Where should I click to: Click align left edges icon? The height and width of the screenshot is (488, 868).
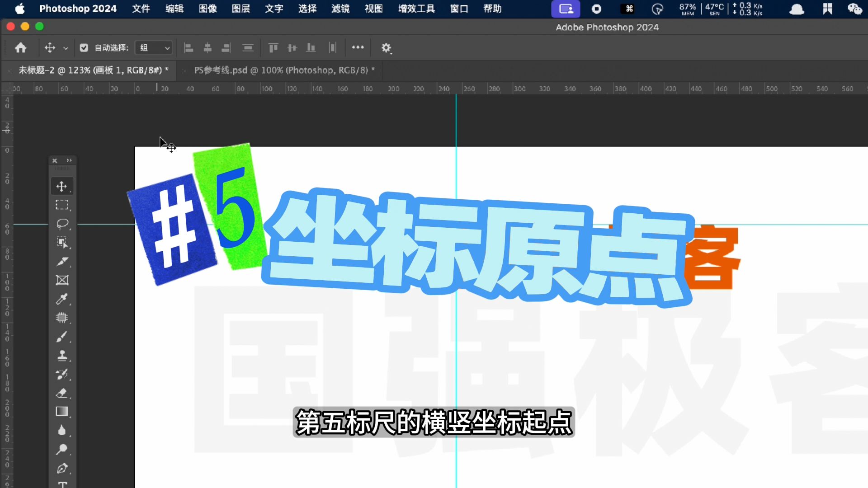pyautogui.click(x=189, y=47)
